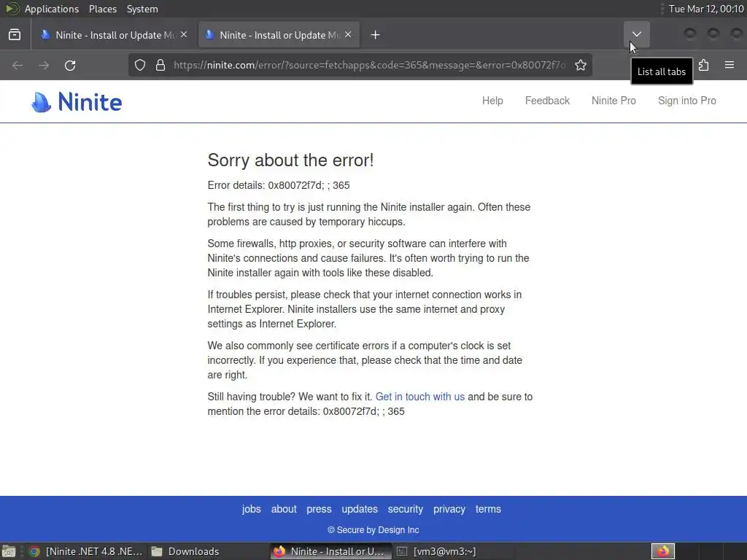
Task: Close the second Ninite tab
Action: coord(348,34)
